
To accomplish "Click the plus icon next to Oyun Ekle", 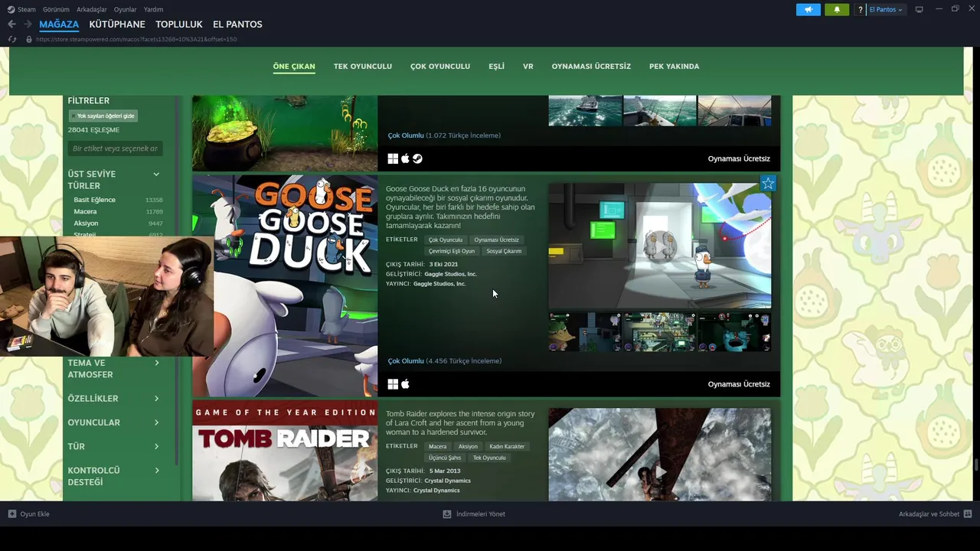I will click(11, 514).
